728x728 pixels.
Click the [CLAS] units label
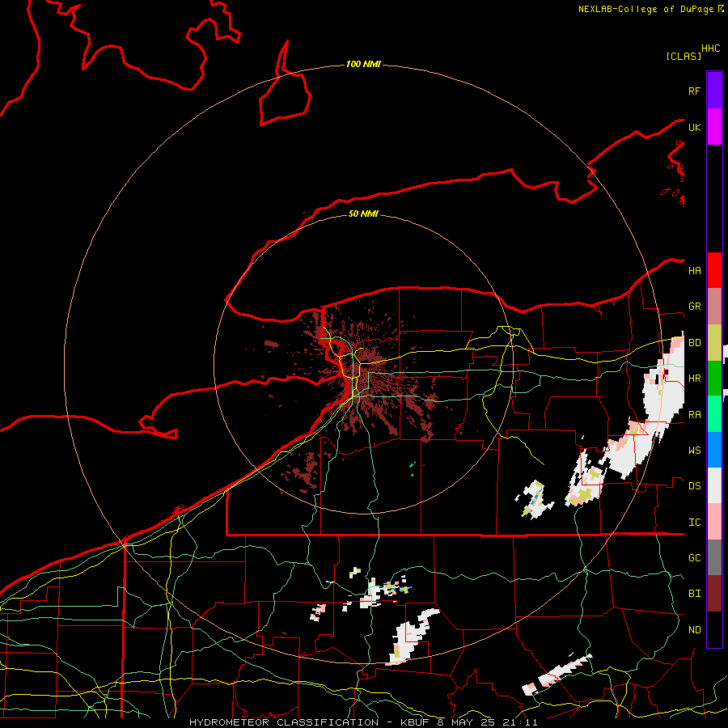click(x=684, y=56)
